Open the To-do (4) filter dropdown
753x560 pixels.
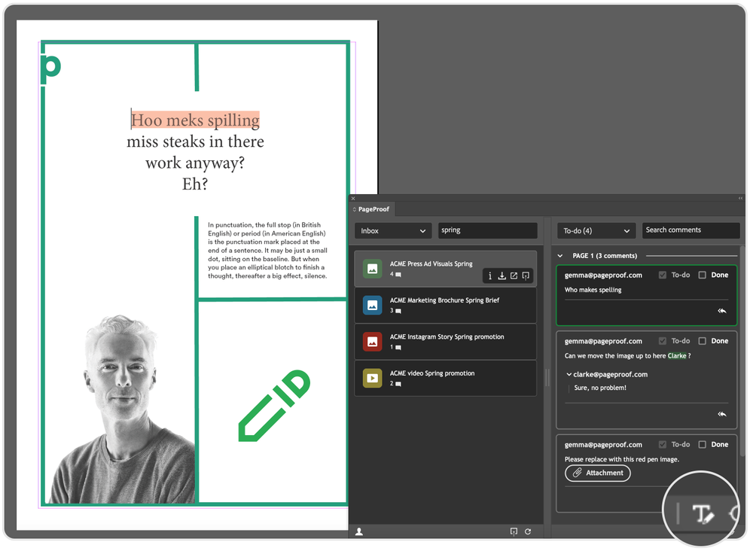596,231
